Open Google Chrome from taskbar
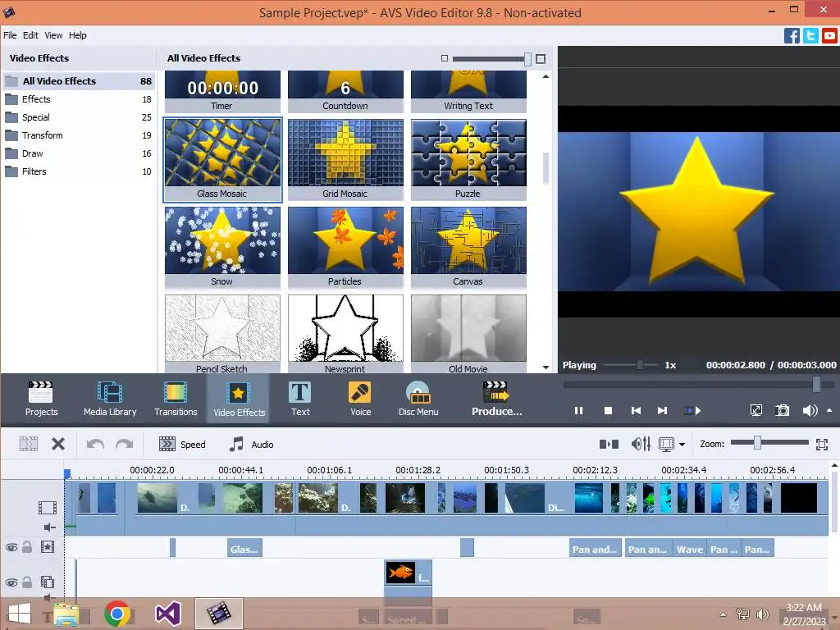This screenshot has height=630, width=840. point(117,614)
